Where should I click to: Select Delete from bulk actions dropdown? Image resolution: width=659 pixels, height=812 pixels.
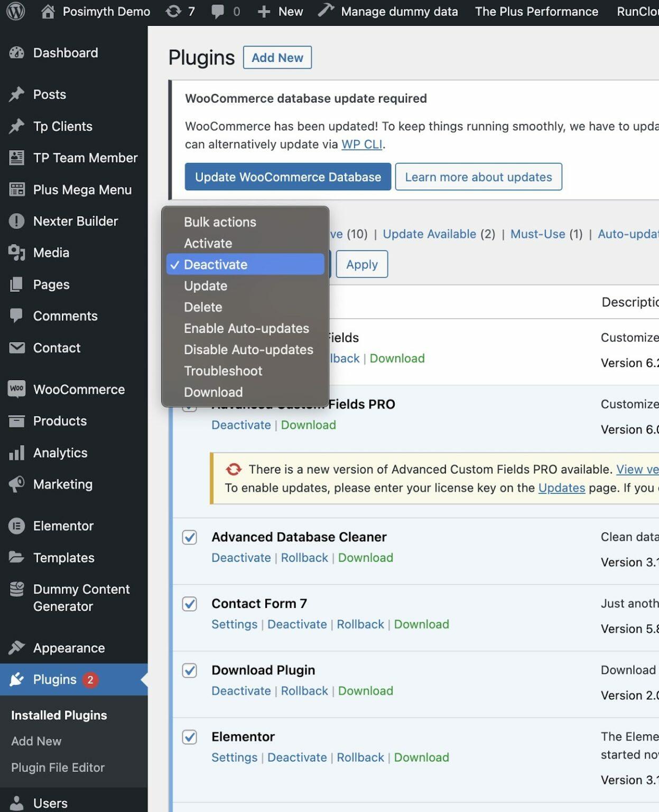[x=203, y=307]
